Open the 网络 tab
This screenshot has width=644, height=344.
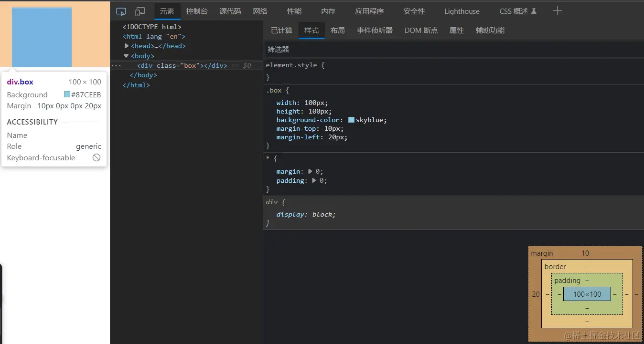tap(260, 11)
